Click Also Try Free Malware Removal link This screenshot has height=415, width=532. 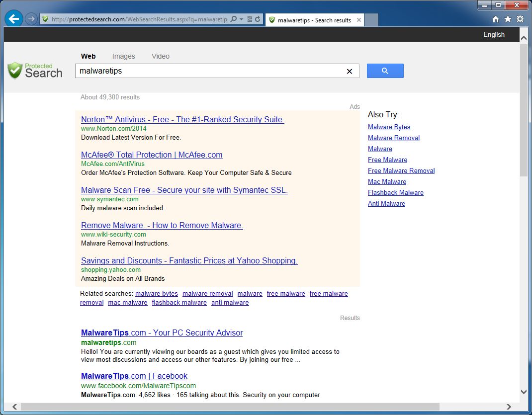point(401,170)
